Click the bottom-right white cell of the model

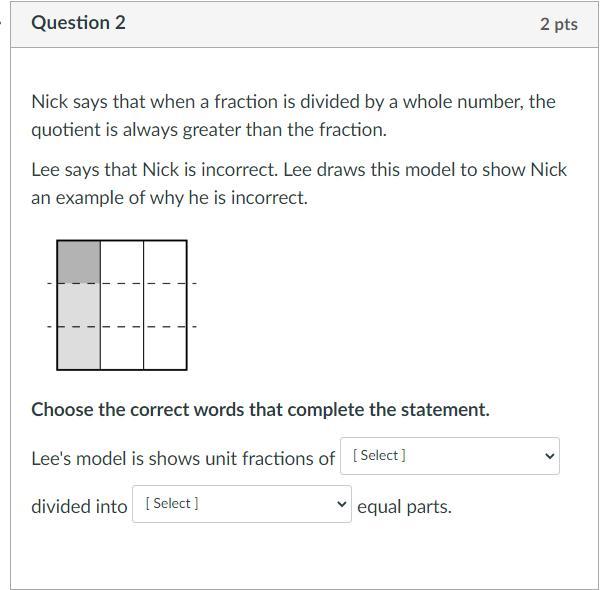[x=165, y=347]
